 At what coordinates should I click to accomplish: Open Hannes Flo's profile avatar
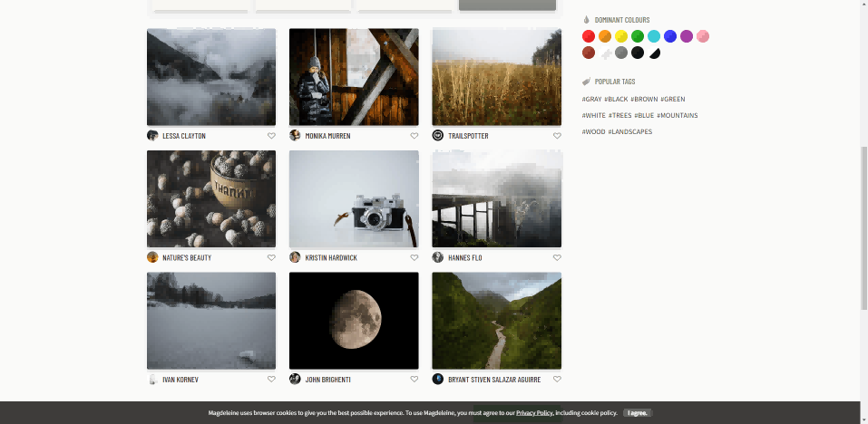click(438, 257)
